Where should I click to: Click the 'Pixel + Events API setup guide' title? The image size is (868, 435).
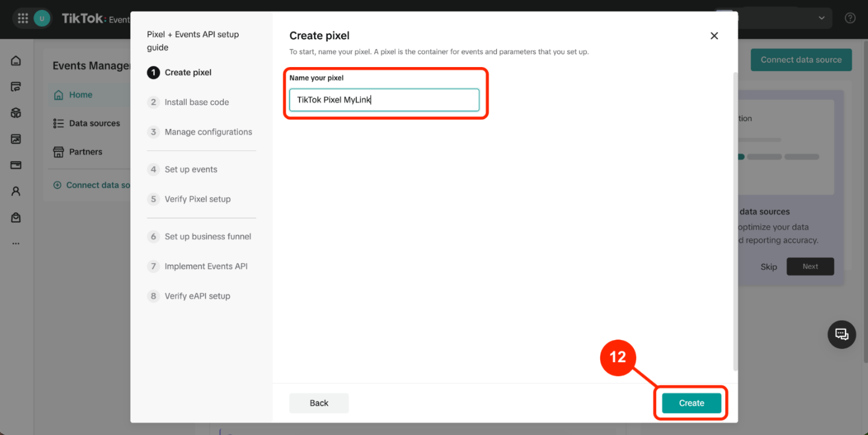coord(193,40)
